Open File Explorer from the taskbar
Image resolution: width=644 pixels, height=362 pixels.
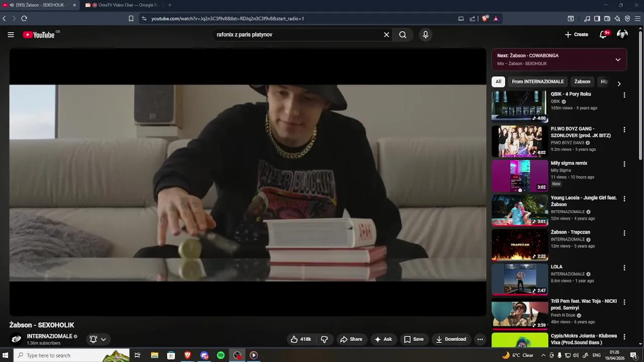tap(154, 355)
